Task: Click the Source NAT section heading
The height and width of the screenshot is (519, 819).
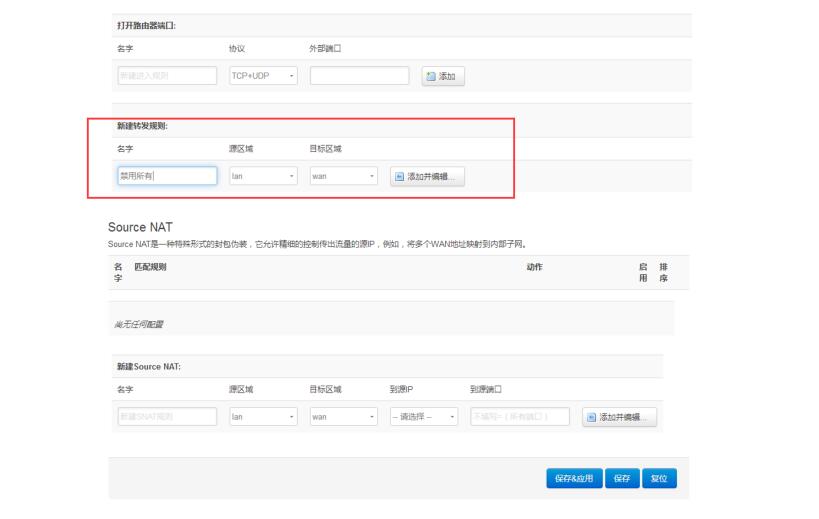Action: (140, 228)
